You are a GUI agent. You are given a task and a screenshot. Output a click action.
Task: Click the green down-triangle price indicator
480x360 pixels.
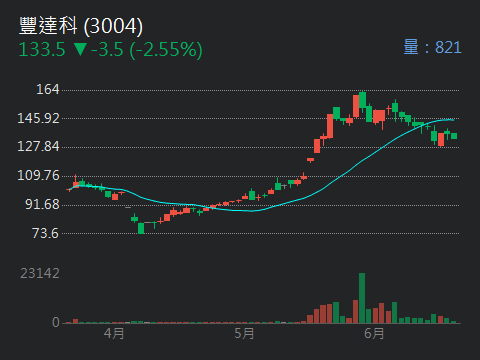click(80, 49)
